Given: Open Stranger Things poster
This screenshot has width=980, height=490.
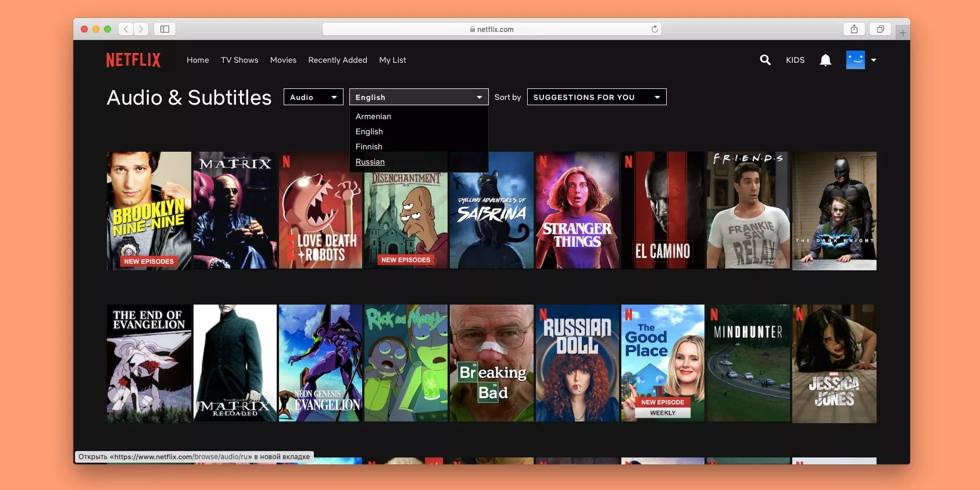Looking at the screenshot, I should click(x=577, y=210).
